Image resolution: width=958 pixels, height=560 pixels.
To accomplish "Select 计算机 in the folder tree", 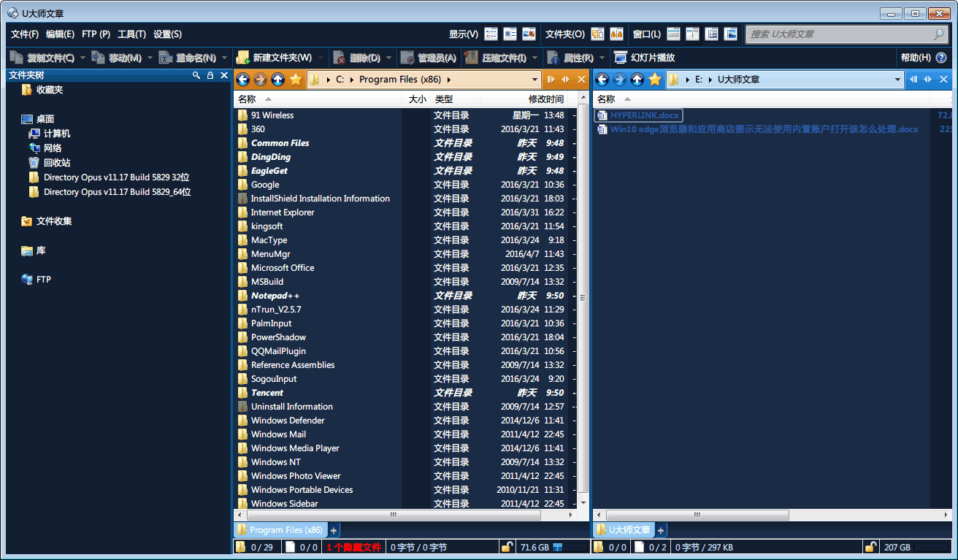I will [x=50, y=134].
